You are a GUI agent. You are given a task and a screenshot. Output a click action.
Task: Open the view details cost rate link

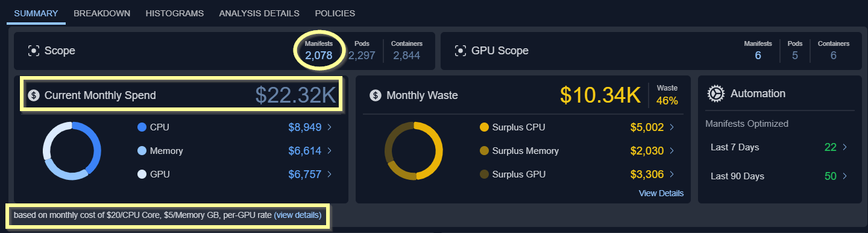pos(298,215)
